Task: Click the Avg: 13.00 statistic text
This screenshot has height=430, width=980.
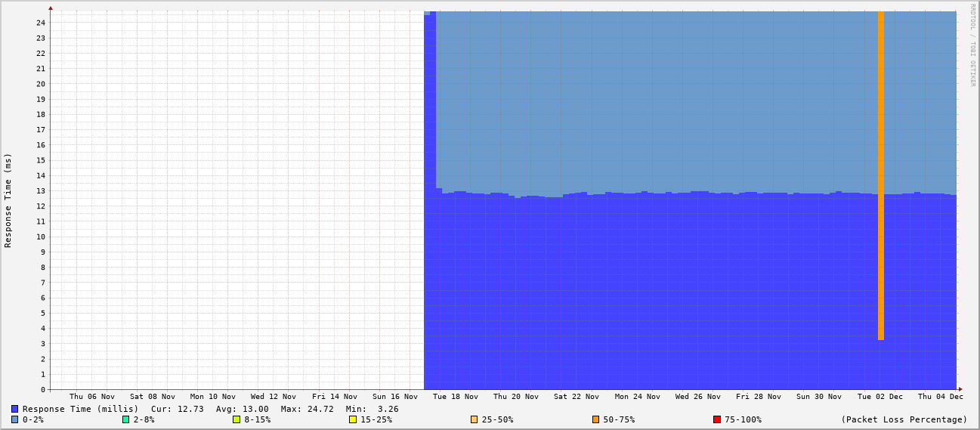Action: click(x=242, y=409)
